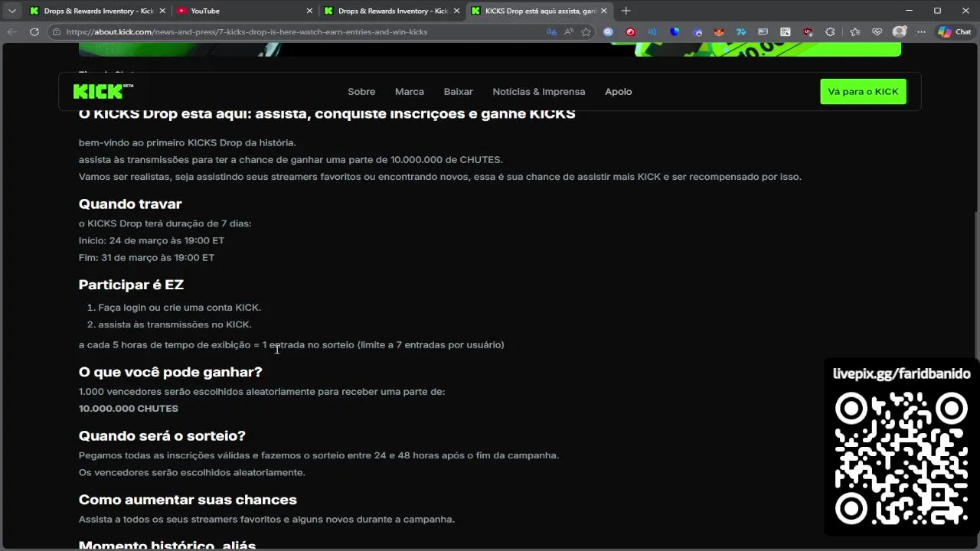Screen dimensions: 980x551
Task: Click the purple cloud extension icon
Action: click(697, 32)
